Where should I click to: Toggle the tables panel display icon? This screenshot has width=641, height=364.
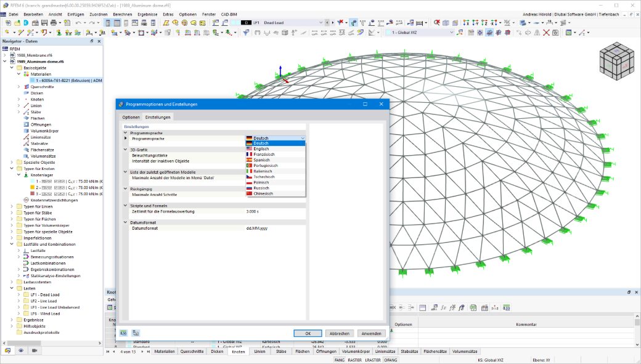(x=117, y=23)
